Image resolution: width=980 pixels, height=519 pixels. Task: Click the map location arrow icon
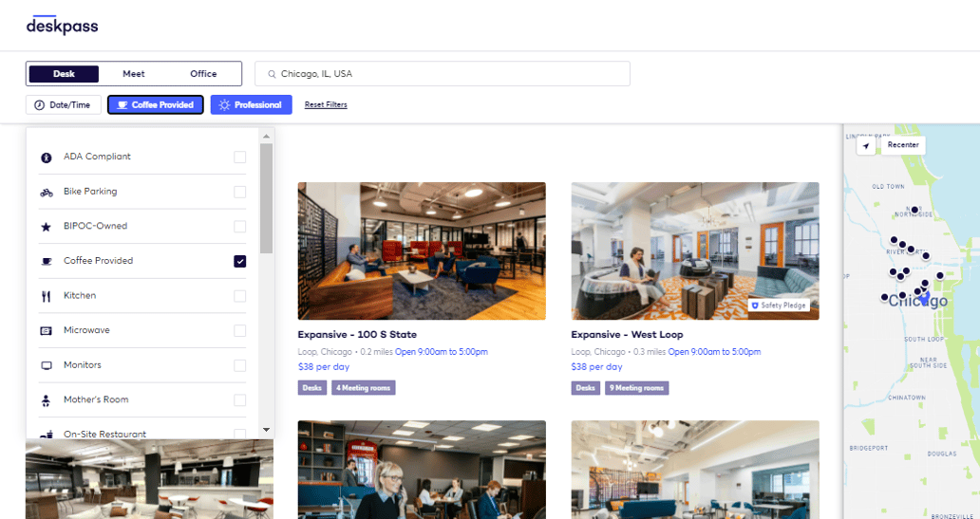pyautogui.click(x=866, y=145)
